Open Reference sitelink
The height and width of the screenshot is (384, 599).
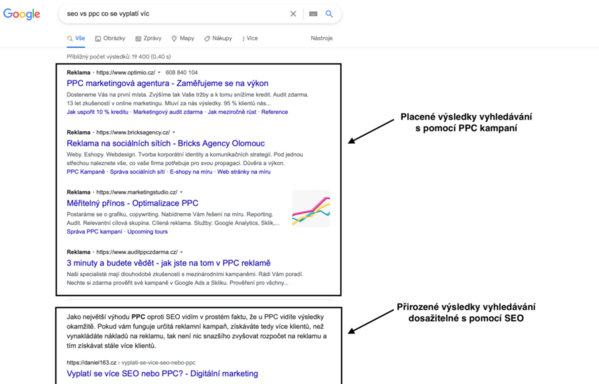point(275,112)
